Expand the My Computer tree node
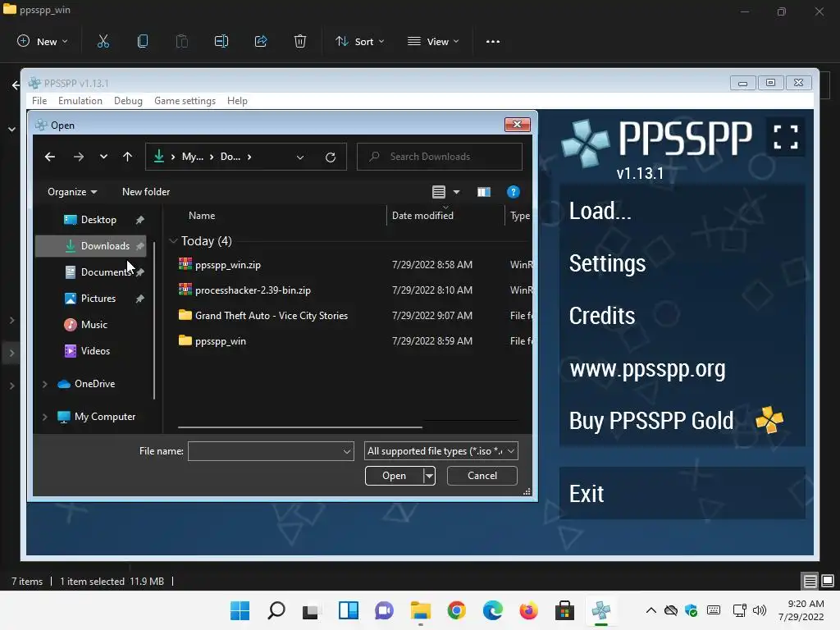Viewport: 840px width, 630px height. pos(45,417)
